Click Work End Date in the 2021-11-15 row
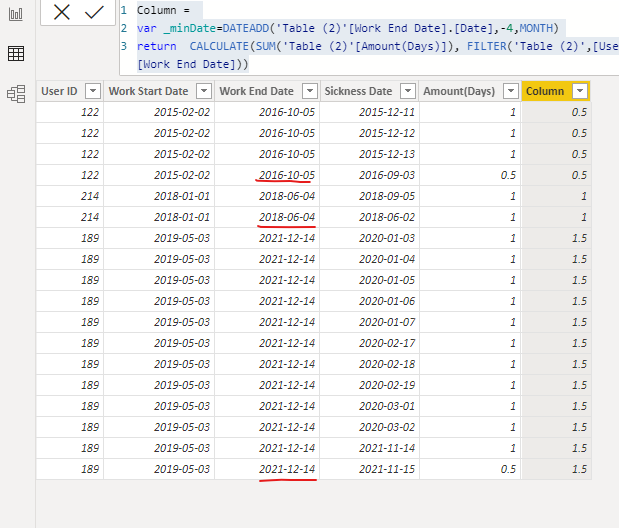Viewport: 619px width, 528px height. (267, 469)
